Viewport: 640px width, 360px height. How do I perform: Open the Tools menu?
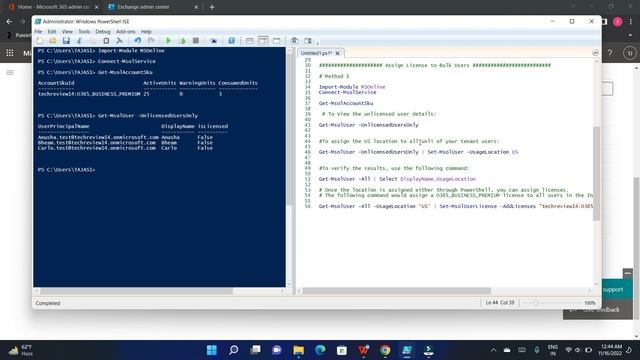[84, 31]
